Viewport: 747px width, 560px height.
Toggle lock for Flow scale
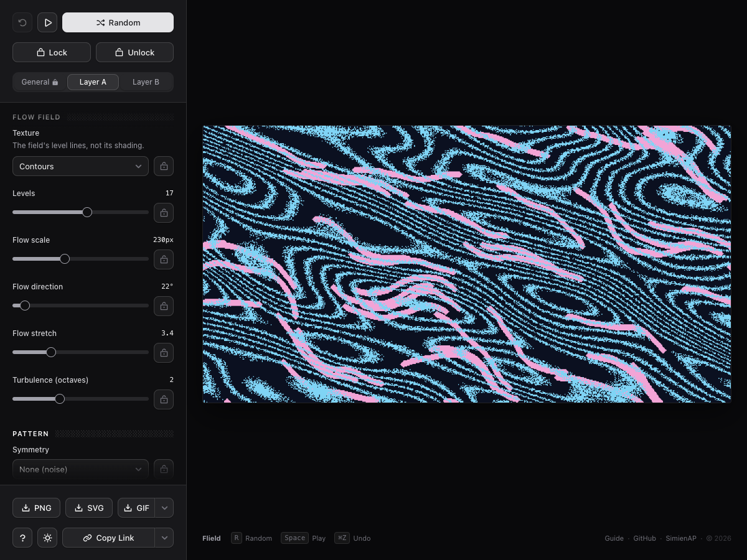pyautogui.click(x=164, y=259)
